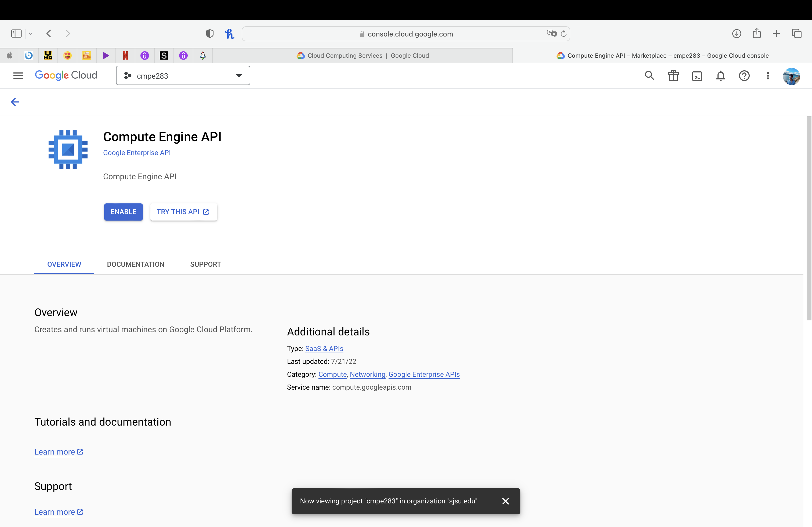The width and height of the screenshot is (812, 527).
Task: Open the Google Cloud navigation menu
Action: (18, 75)
